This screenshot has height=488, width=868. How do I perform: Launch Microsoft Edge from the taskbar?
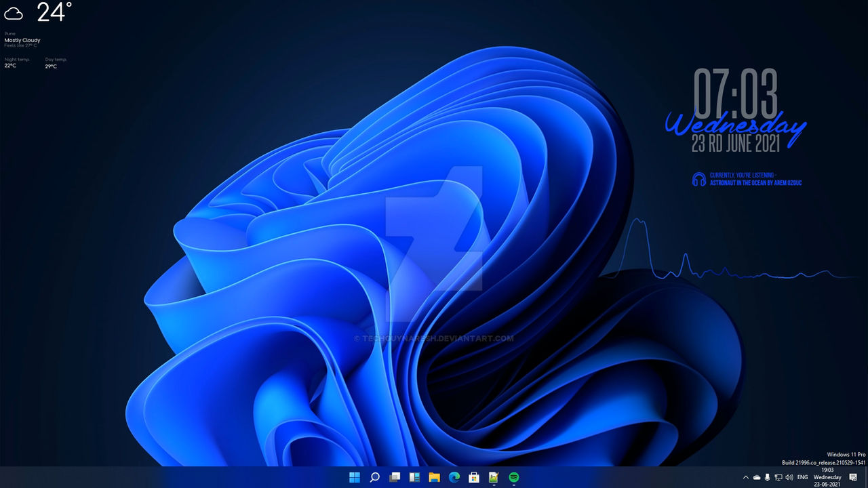454,477
